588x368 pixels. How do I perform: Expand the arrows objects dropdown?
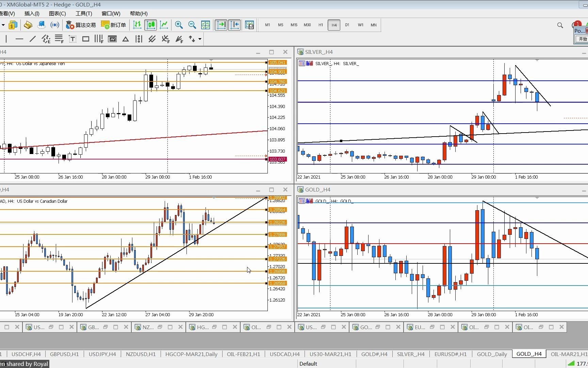200,39
